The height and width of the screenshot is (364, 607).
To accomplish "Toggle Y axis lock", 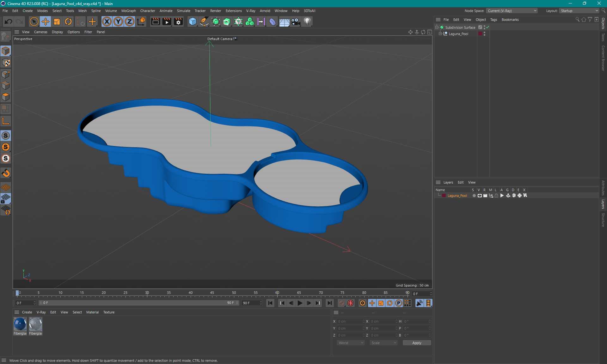I will [118, 21].
